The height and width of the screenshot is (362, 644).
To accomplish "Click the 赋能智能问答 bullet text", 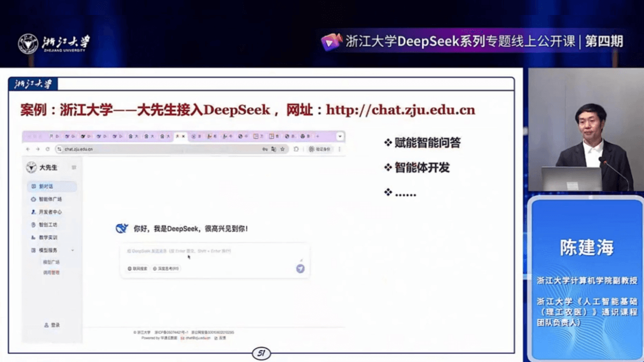I will (x=427, y=143).
